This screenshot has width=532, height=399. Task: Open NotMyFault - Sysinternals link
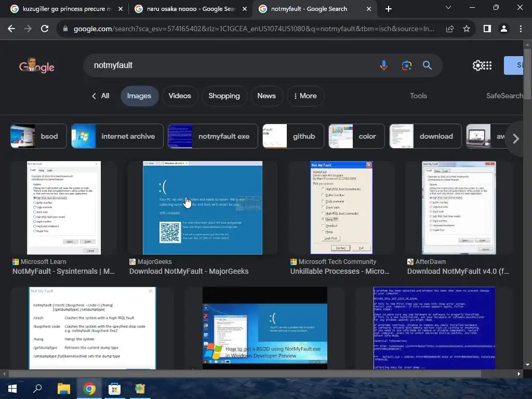pos(63,271)
